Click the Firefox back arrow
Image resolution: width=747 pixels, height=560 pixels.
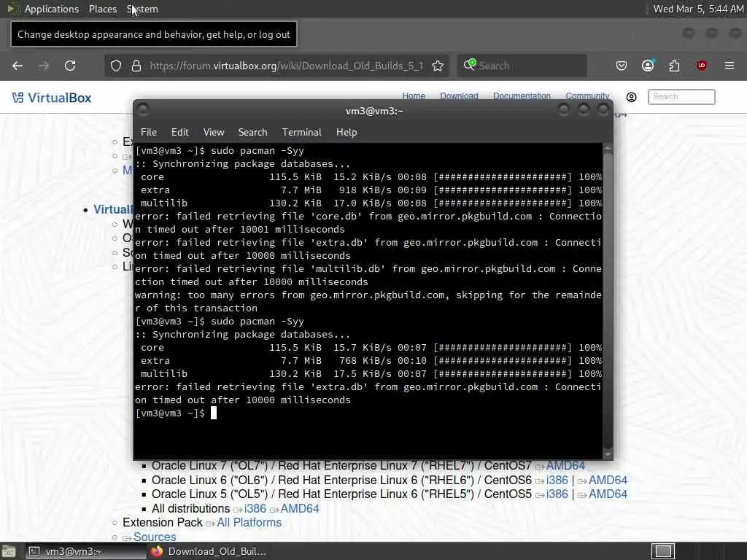pos(18,66)
